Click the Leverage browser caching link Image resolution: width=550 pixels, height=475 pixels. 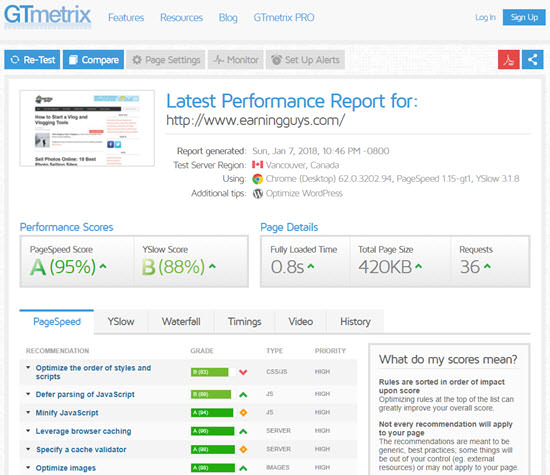(83, 431)
